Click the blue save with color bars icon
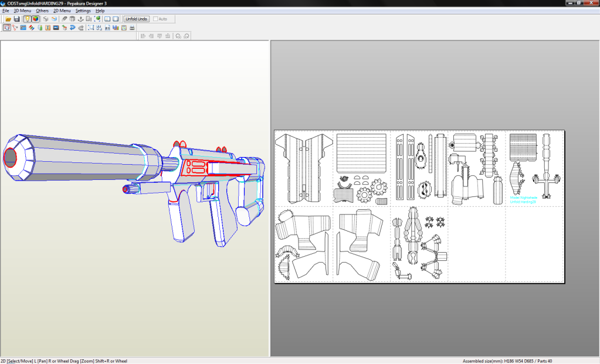Image resolution: width=600 pixels, height=364 pixels. coord(116,28)
